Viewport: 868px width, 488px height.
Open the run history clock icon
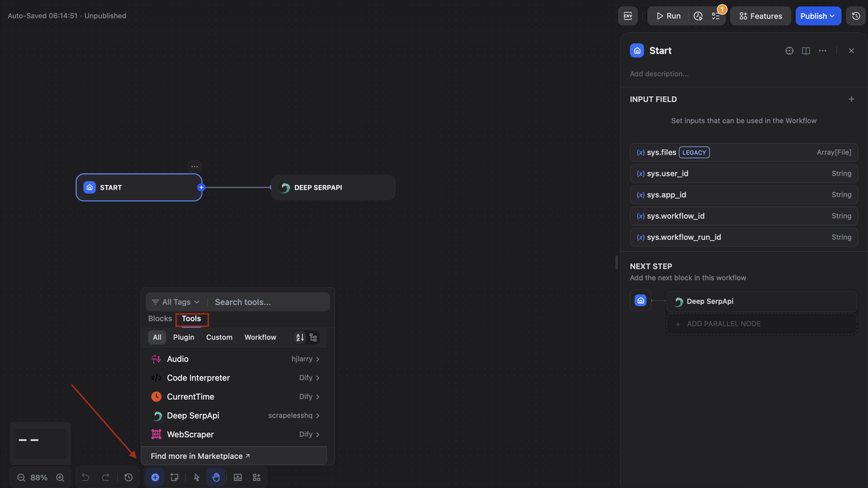click(x=698, y=16)
